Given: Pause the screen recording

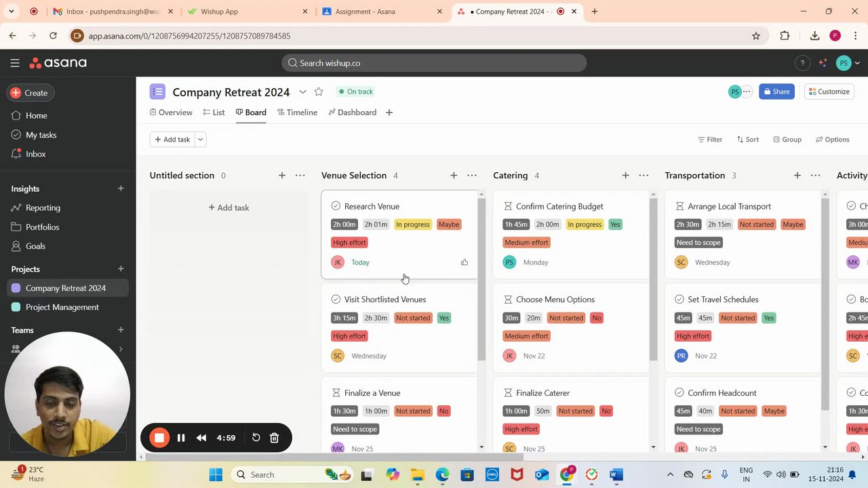Looking at the screenshot, I should click(x=181, y=438).
